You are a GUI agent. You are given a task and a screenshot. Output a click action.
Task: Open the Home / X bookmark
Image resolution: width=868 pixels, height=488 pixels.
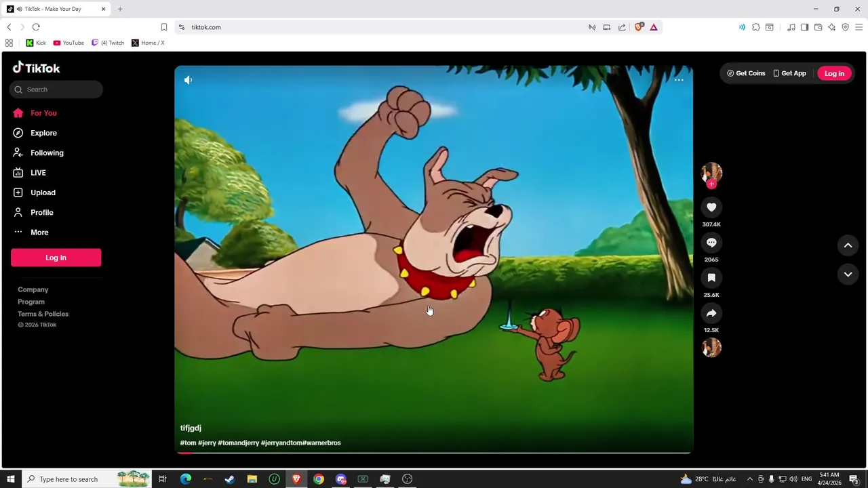click(x=148, y=43)
